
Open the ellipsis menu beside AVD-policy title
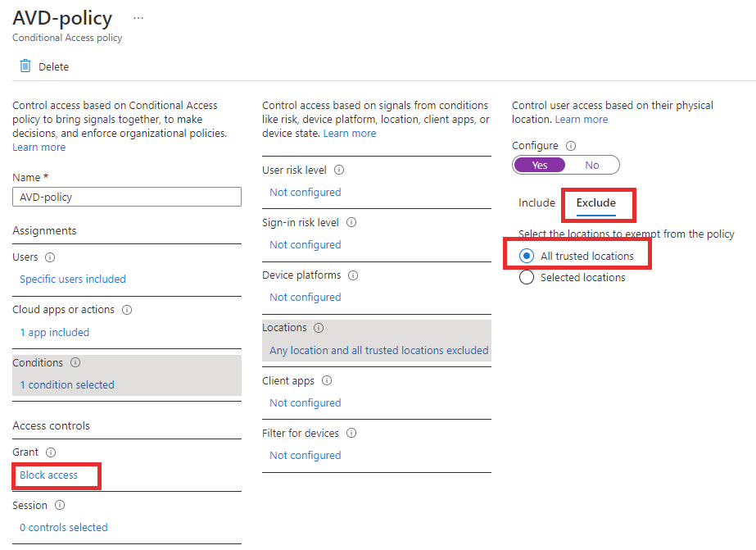coord(138,18)
